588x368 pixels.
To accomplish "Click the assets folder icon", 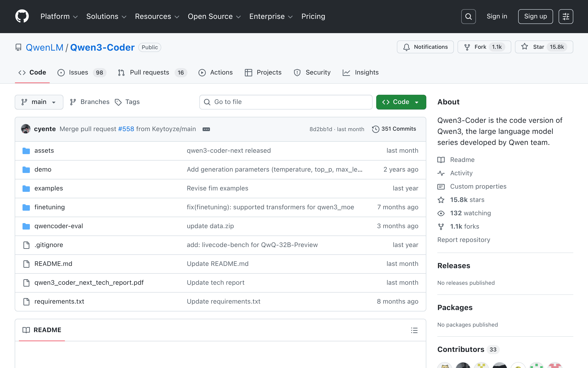I will pos(26,151).
